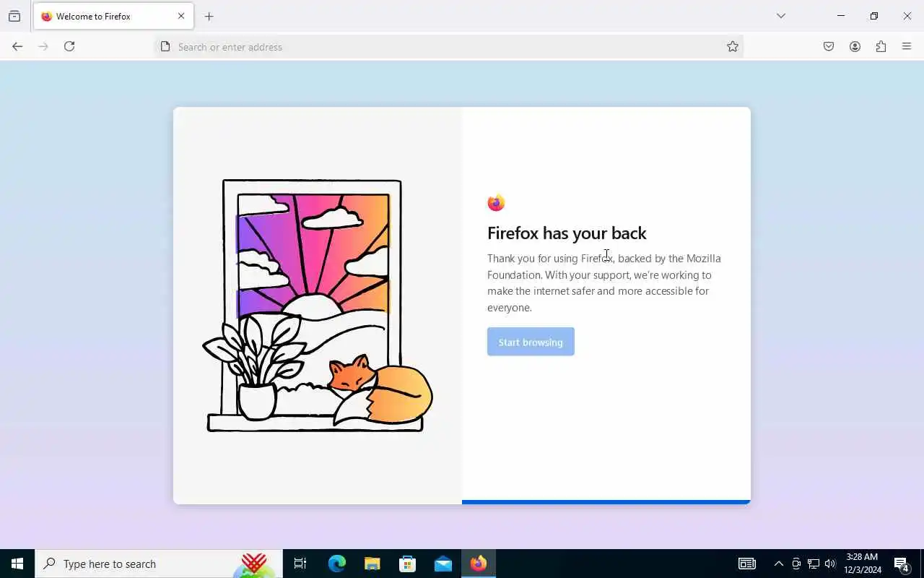Click the Type here to search box
Viewport: 924px width, 578px height.
pos(159,564)
